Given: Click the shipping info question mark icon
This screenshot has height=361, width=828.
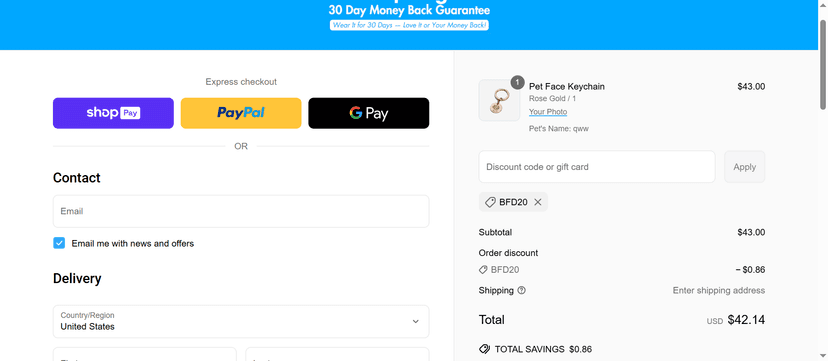Looking at the screenshot, I should point(522,290).
